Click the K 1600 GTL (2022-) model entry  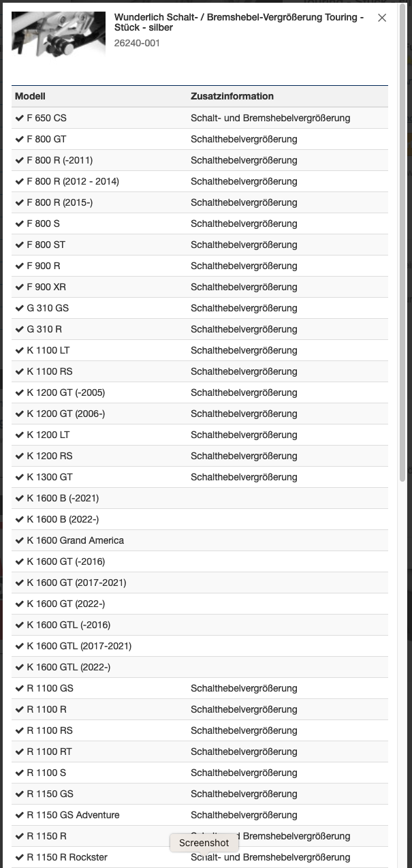[x=68, y=667]
